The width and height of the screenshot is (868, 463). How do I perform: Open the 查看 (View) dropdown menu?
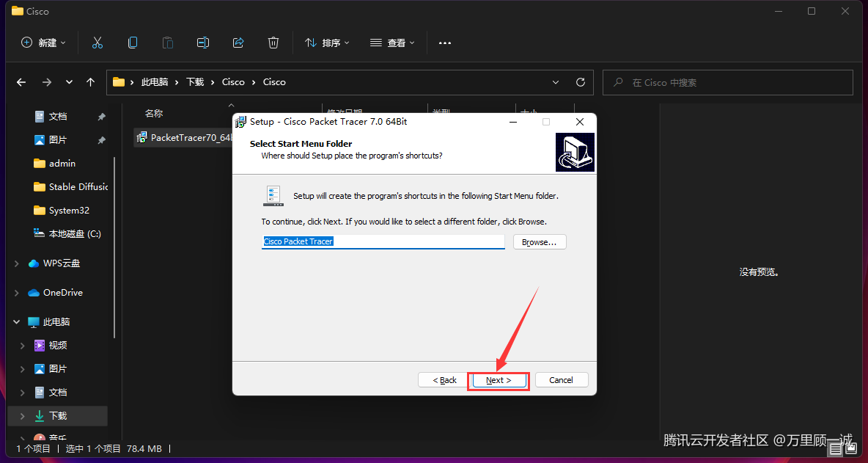(392, 43)
